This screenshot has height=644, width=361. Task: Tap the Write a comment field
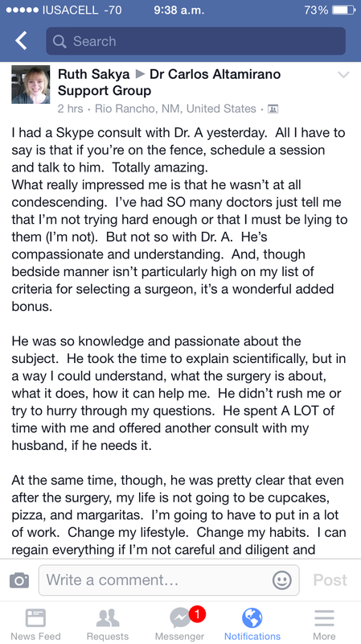pyautogui.click(x=169, y=580)
